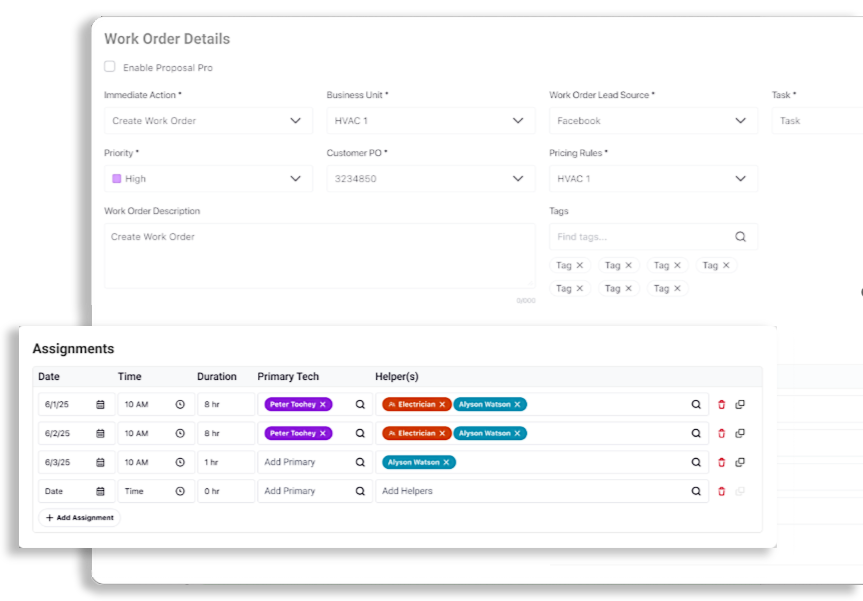
Task: Search primary tech in 6/3/25 row
Action: tap(360, 463)
